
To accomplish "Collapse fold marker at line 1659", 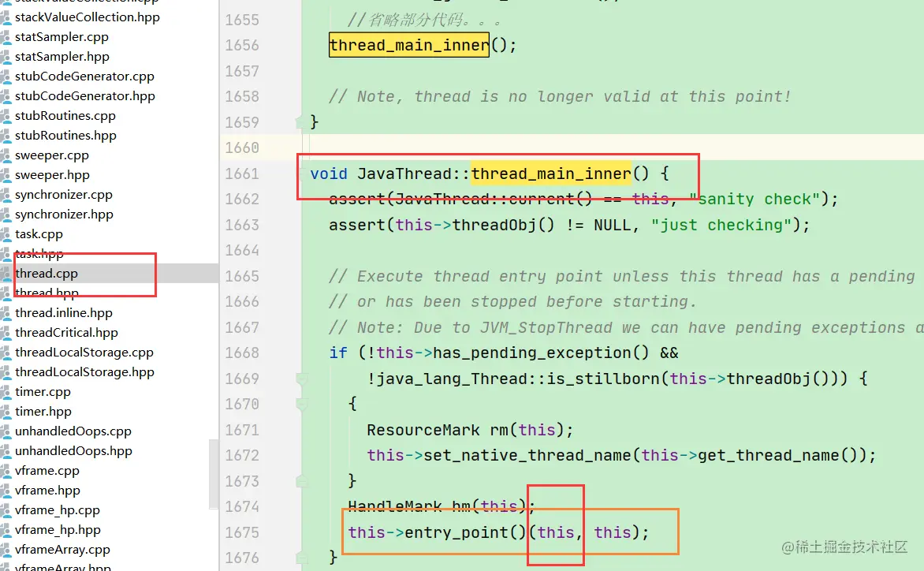I will coord(302,122).
